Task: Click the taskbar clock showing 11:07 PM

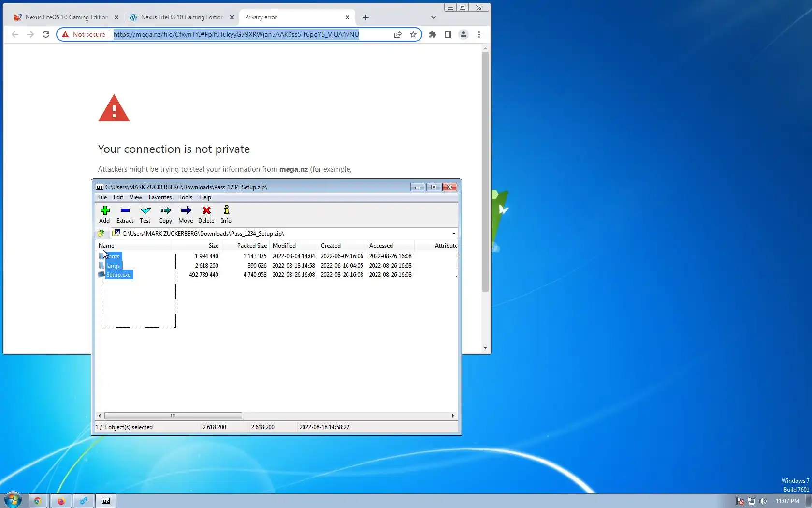Action: point(787,501)
